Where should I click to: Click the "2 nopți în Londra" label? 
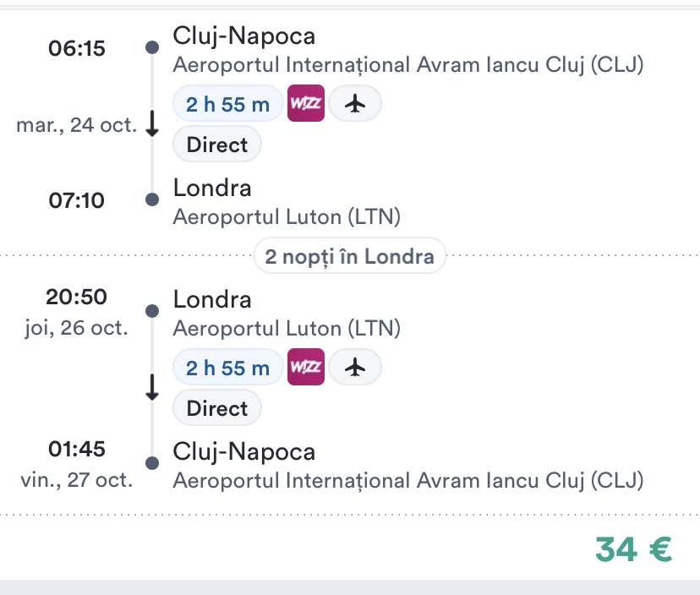tap(349, 256)
